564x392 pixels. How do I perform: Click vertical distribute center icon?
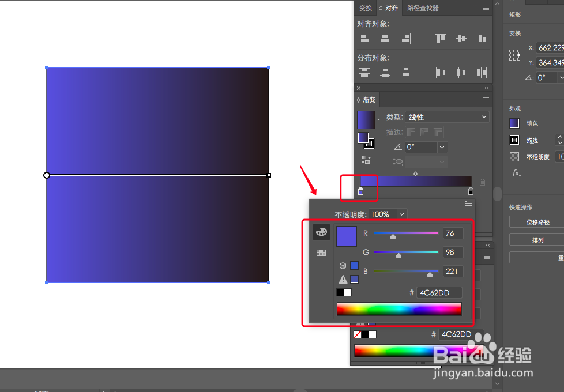click(385, 73)
